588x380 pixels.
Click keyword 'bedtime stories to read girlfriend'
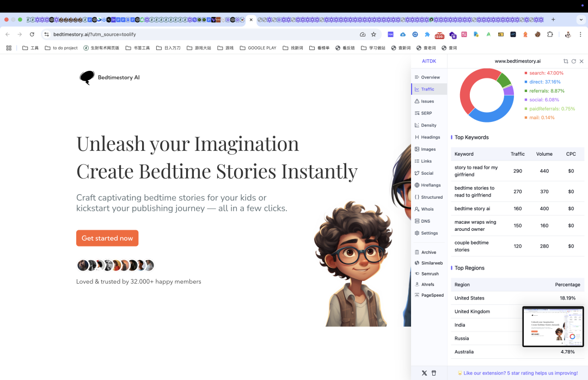(x=474, y=192)
